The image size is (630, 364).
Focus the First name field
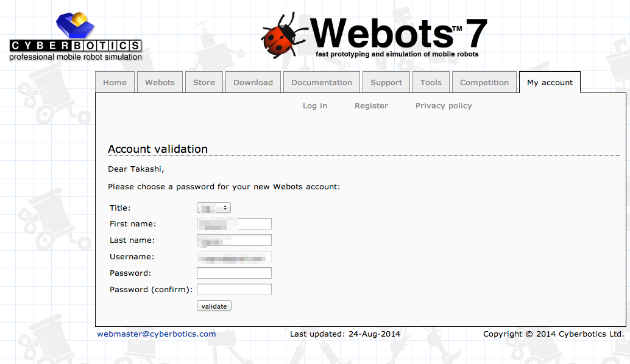click(234, 223)
